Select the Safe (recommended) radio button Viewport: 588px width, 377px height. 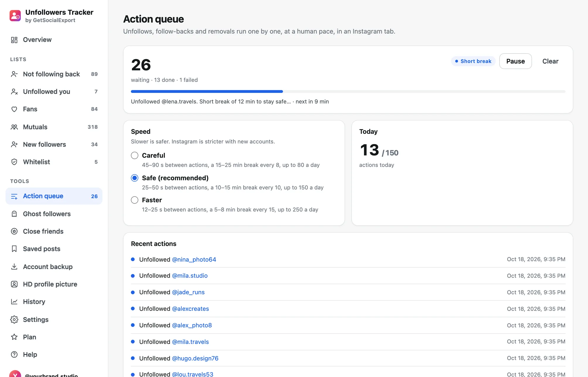pos(135,178)
